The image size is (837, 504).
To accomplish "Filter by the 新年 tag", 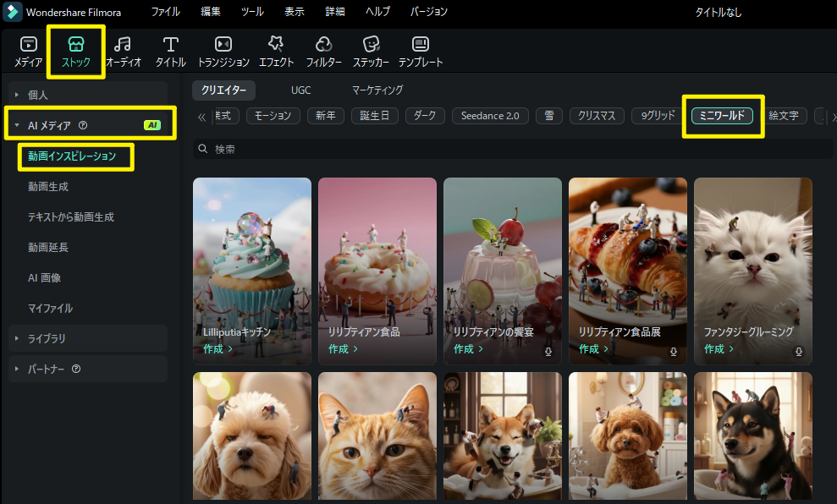I will (326, 116).
